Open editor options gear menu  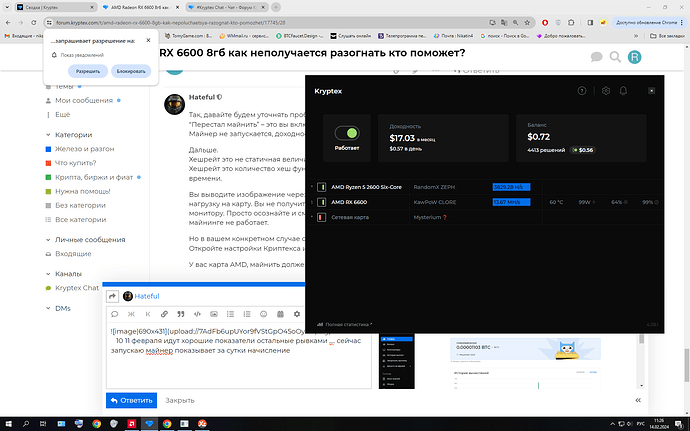(297, 314)
